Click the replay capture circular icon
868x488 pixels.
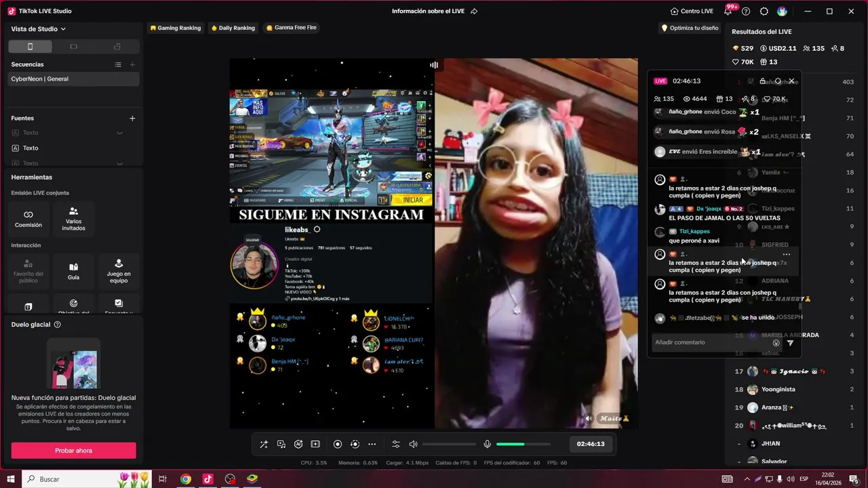(355, 444)
